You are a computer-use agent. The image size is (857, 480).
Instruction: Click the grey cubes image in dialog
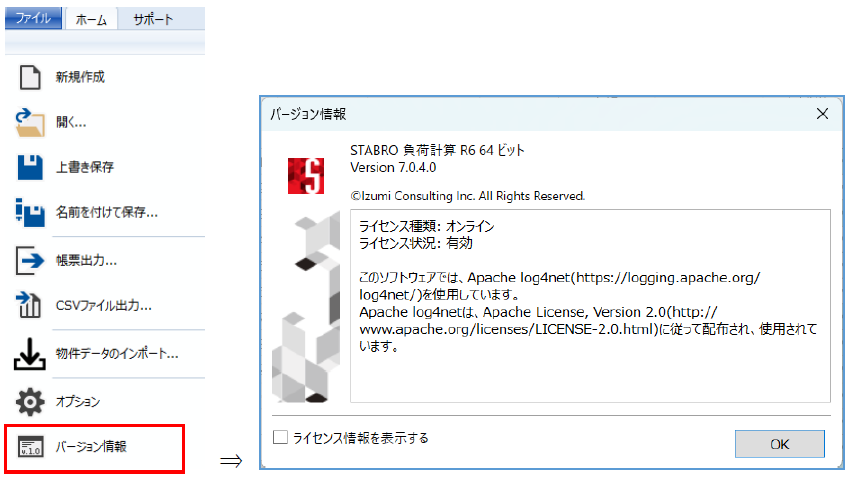[303, 310]
